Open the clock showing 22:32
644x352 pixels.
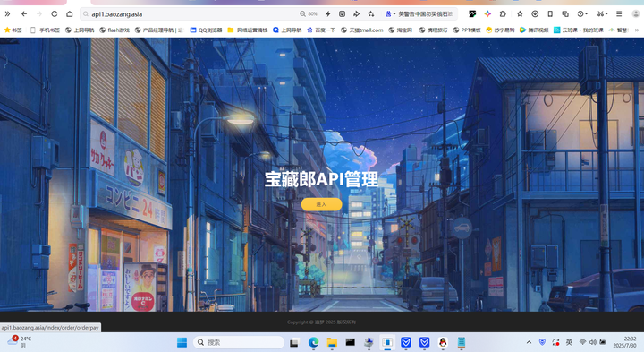[x=624, y=342]
